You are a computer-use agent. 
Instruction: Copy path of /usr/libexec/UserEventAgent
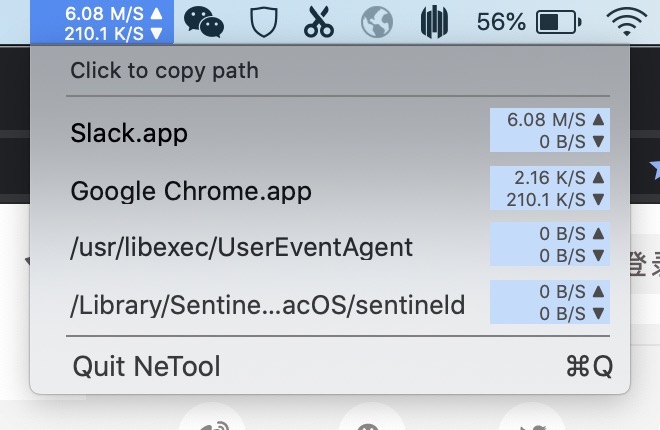(x=330, y=245)
